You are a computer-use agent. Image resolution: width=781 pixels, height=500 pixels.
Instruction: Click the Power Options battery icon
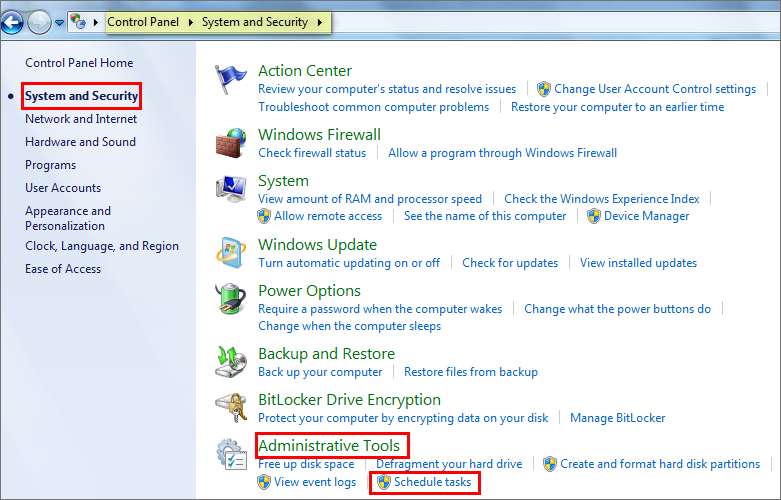coord(231,298)
